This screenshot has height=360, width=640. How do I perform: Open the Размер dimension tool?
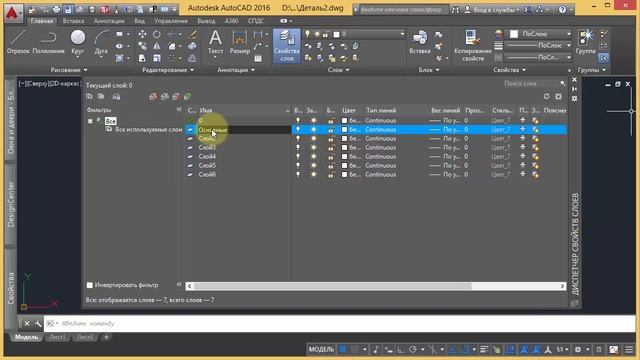[240, 42]
